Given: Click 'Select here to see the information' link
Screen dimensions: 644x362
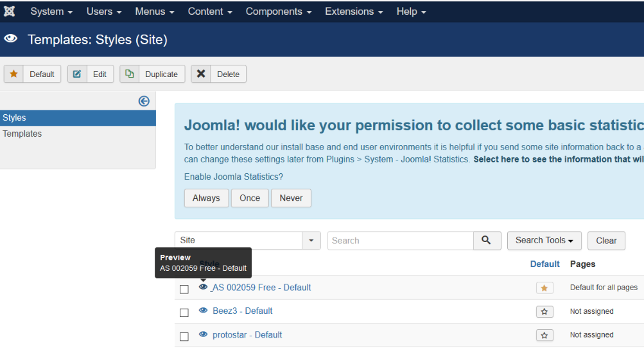Looking at the screenshot, I should tap(559, 159).
